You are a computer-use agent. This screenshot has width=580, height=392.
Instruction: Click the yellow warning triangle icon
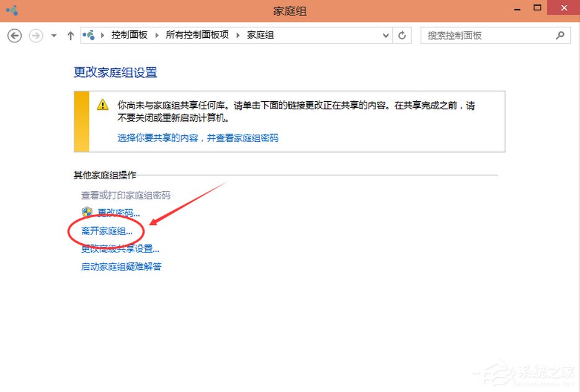coord(103,104)
